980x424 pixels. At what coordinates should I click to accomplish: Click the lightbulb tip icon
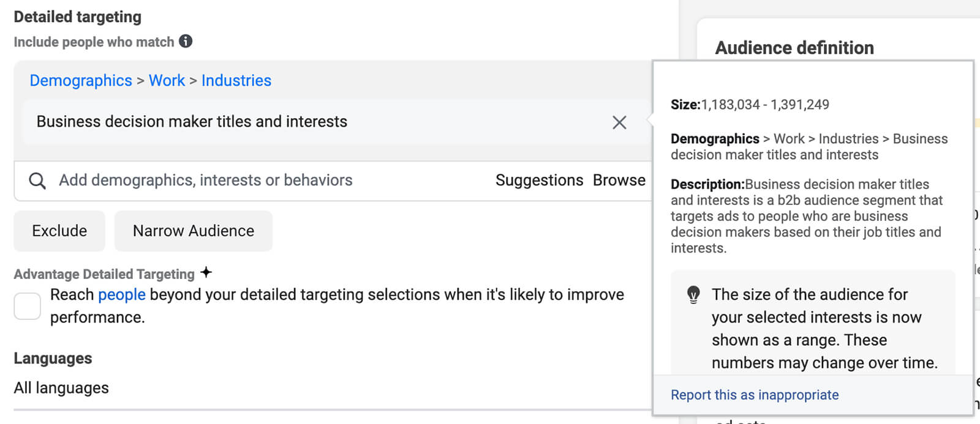point(693,295)
